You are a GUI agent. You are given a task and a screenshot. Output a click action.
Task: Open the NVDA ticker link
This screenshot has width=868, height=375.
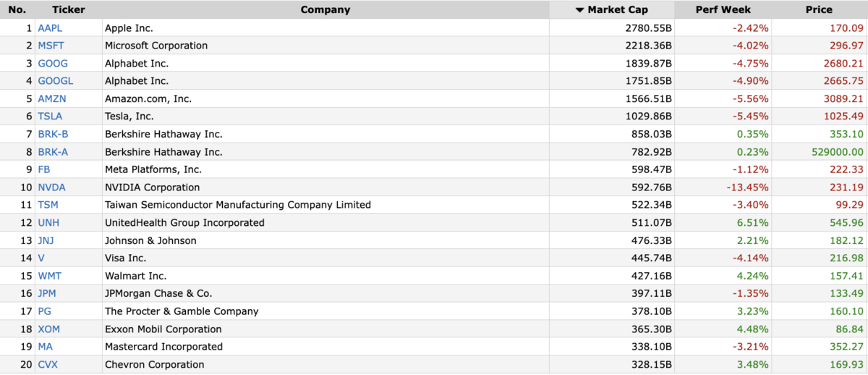(x=51, y=187)
